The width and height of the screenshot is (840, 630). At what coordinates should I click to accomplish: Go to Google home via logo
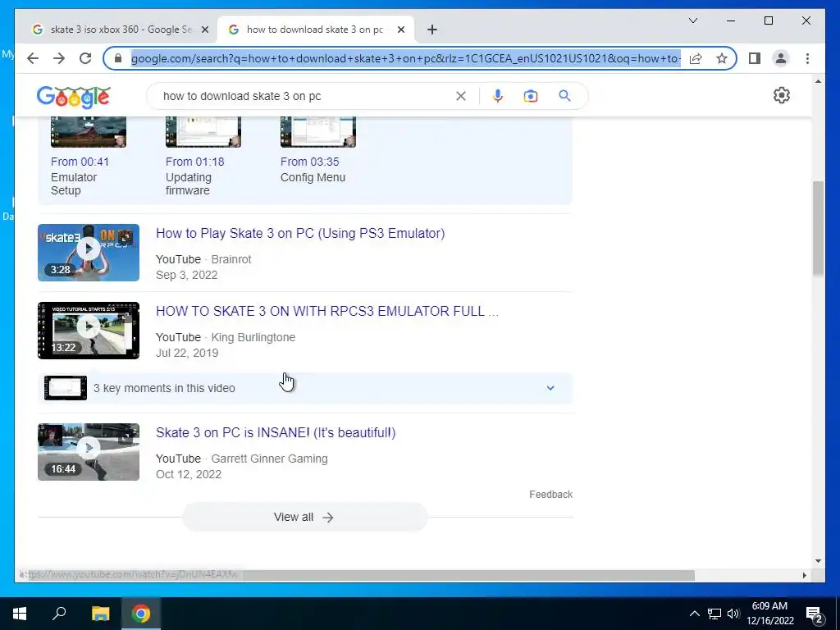click(73, 97)
